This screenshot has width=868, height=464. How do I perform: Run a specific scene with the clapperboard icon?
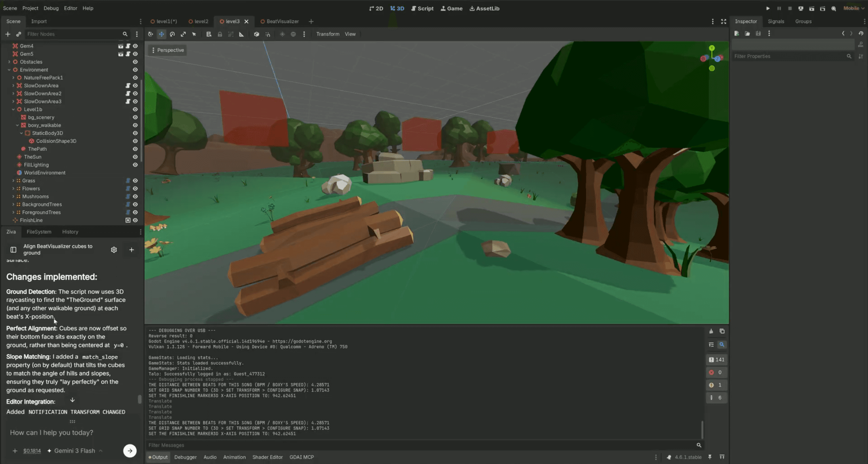(x=823, y=8)
